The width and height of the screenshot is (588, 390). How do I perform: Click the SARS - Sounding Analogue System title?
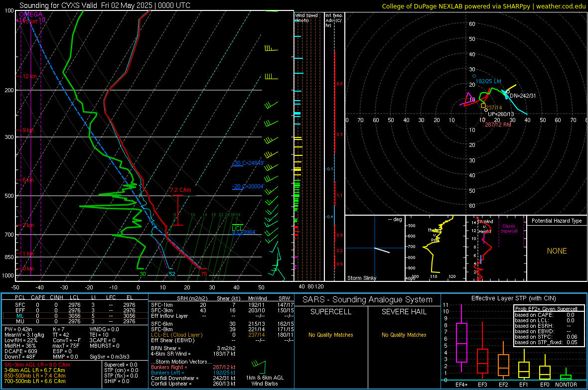[368, 300]
